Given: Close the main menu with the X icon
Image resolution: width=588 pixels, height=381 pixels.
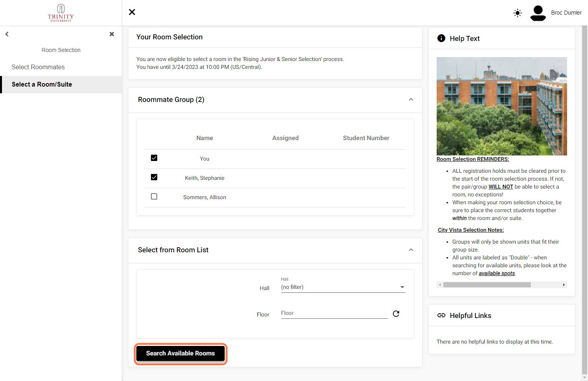Looking at the screenshot, I should pos(132,12).
